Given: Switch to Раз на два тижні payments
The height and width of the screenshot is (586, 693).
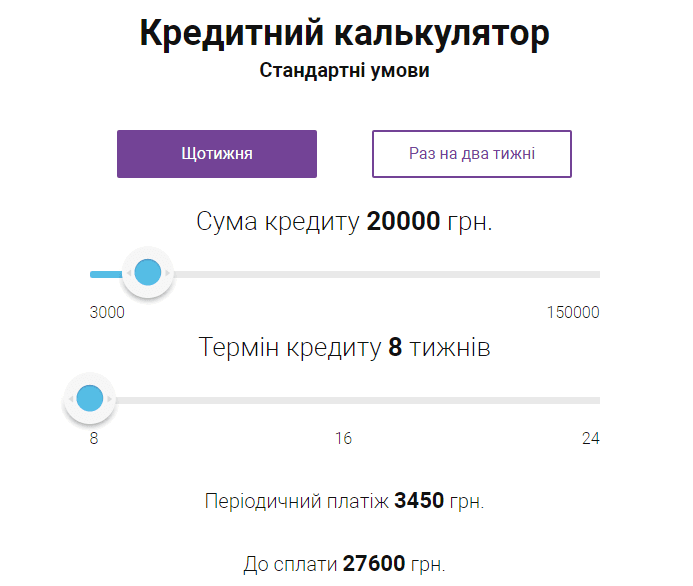Looking at the screenshot, I should [x=472, y=154].
